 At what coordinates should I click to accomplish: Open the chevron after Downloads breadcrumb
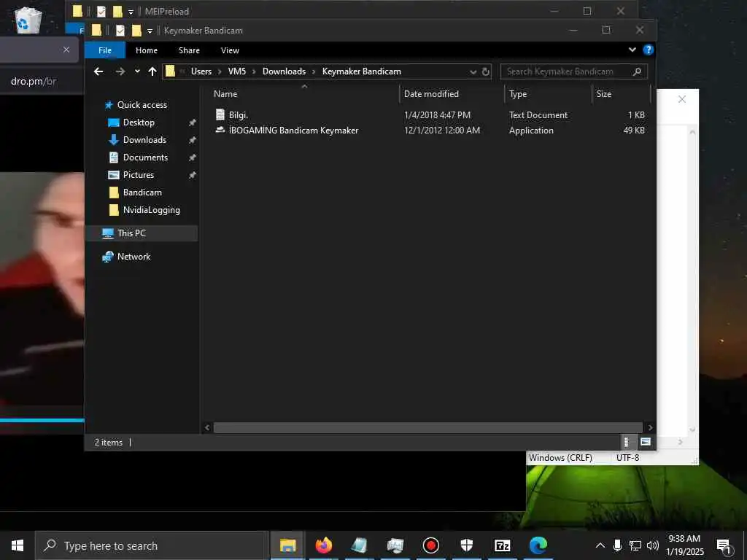tap(314, 72)
